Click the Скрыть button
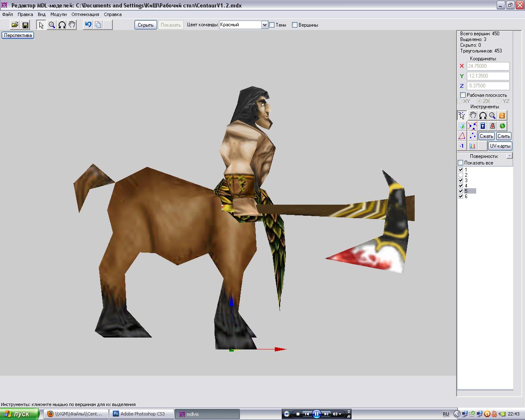525x420 pixels. point(146,25)
